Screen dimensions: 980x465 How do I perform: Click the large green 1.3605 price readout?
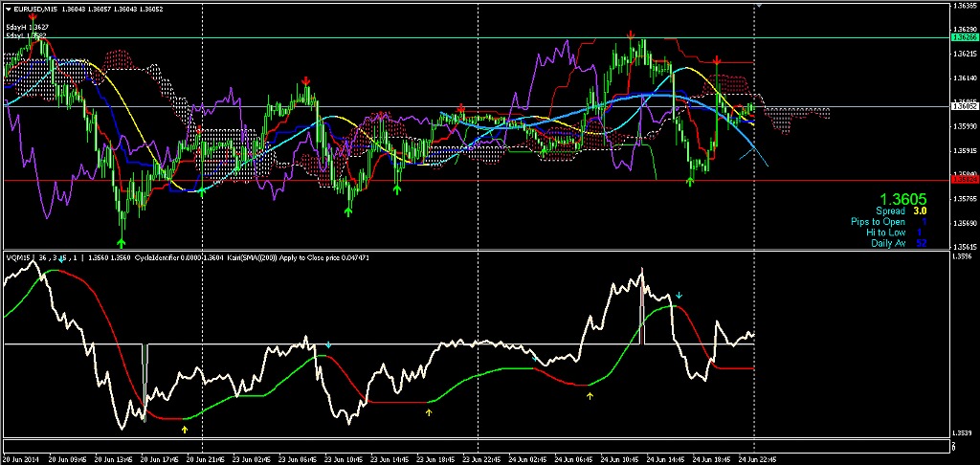coord(902,197)
